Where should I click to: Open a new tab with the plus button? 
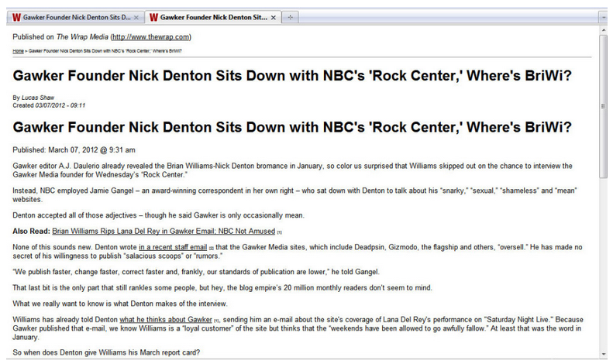tap(290, 18)
